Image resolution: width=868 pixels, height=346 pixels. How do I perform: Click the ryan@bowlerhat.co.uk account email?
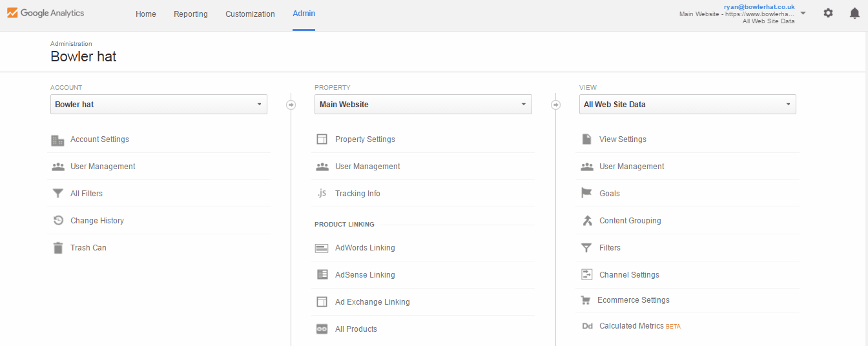point(759,6)
